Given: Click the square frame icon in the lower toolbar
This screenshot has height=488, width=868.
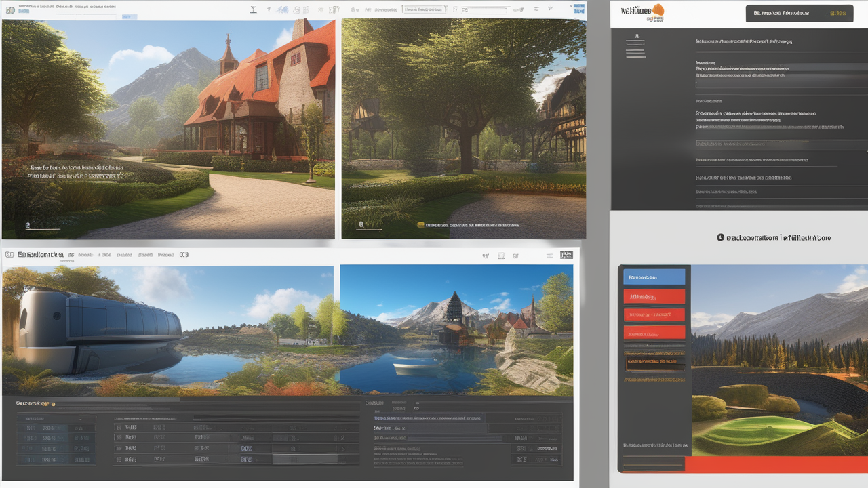Looking at the screenshot, I should coord(501,256).
